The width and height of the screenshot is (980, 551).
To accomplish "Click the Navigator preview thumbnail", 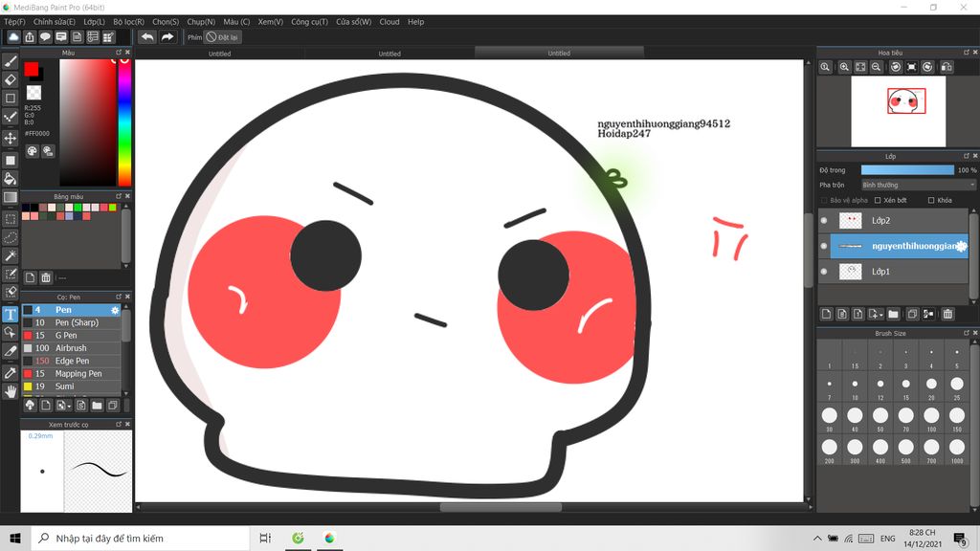I will click(898, 111).
